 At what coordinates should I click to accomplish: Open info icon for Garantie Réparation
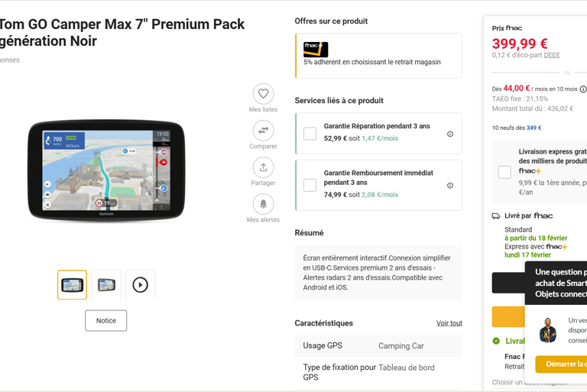pos(450,134)
